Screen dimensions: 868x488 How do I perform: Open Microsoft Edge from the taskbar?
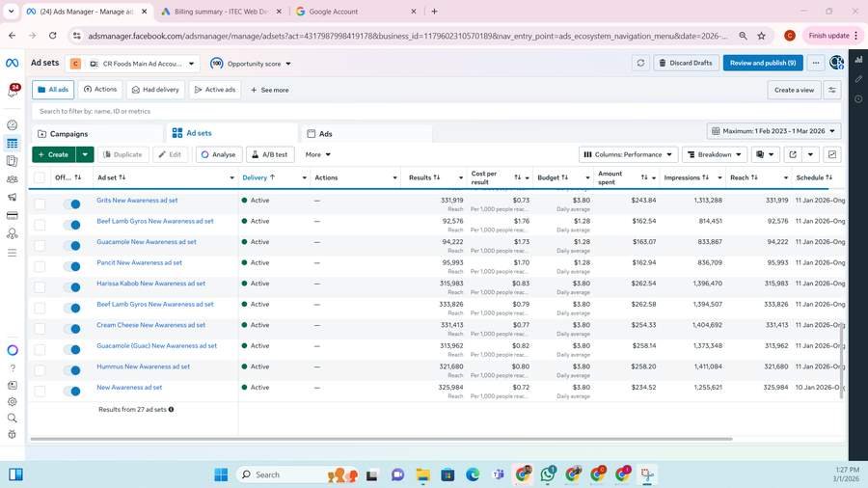473,474
